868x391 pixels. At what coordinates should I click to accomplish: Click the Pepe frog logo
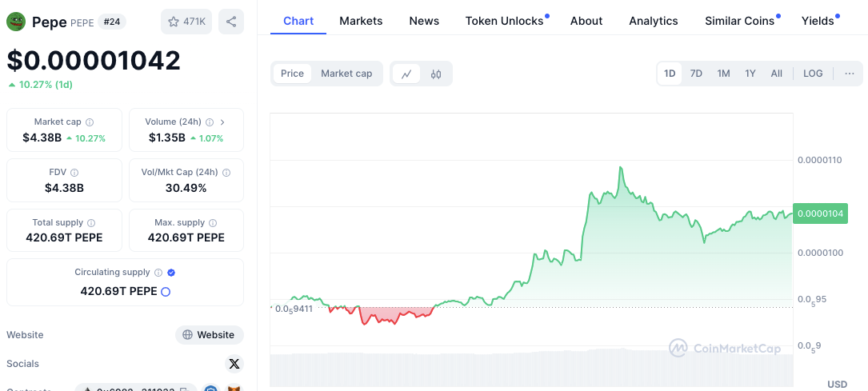[x=16, y=22]
